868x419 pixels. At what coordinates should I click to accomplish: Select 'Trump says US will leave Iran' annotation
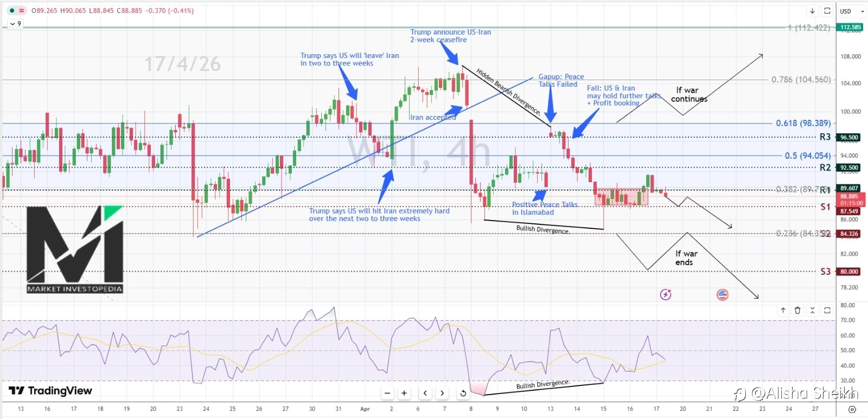pos(349,59)
